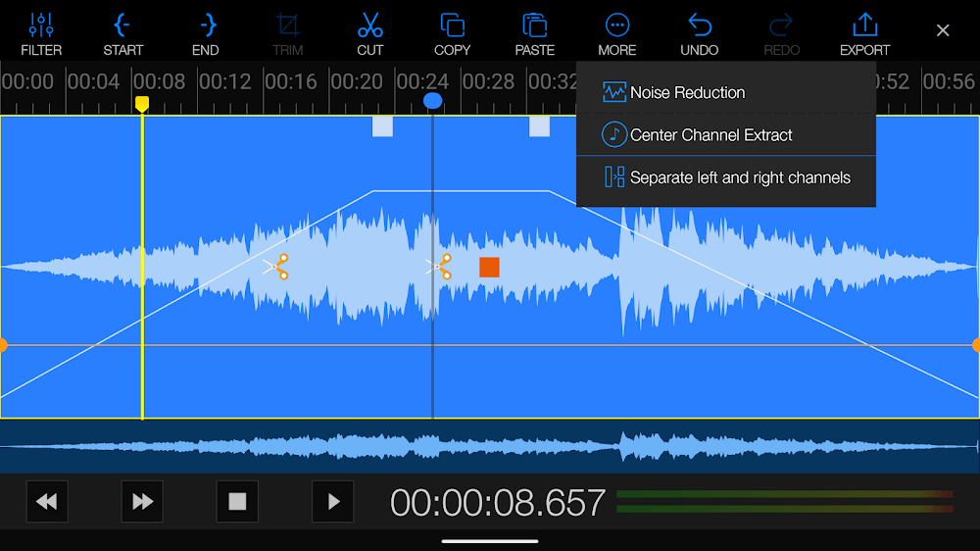Copy the selected audio region
The image size is (980, 551).
[x=452, y=33]
